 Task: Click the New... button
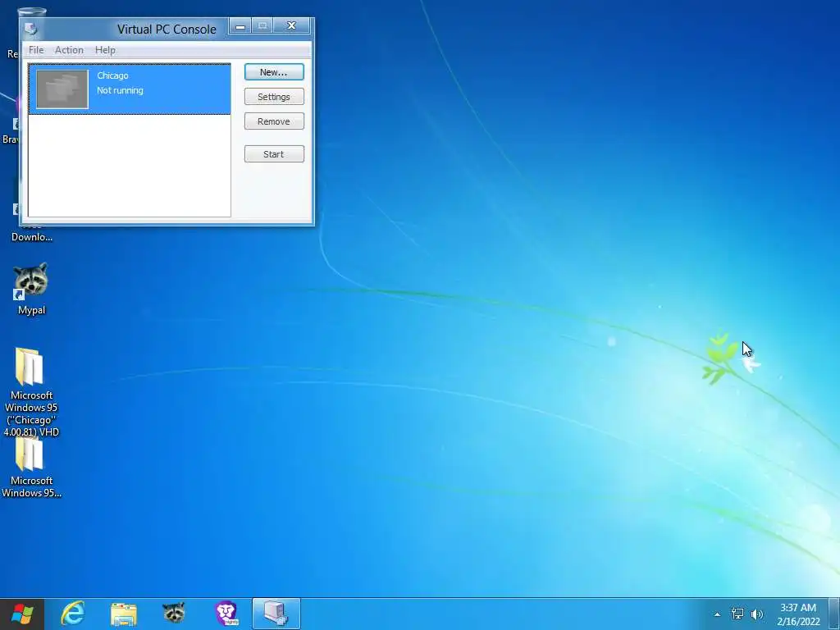coord(274,72)
